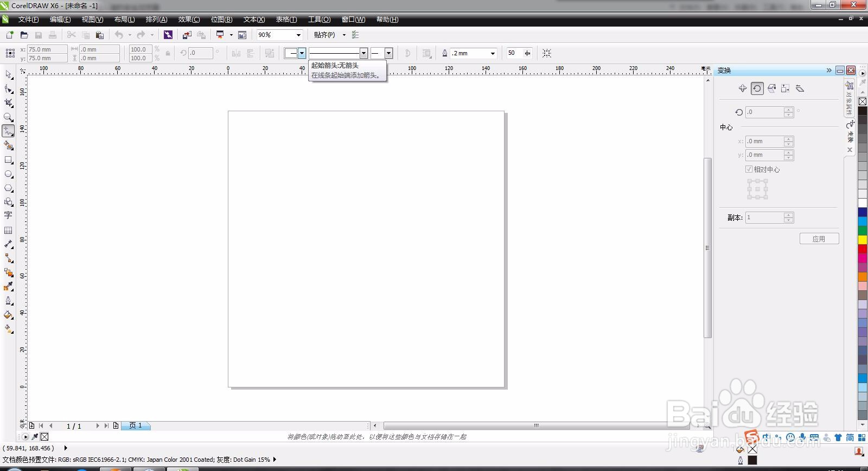Select the Interactive Fill tool
The width and height of the screenshot is (868, 471).
tap(8, 329)
